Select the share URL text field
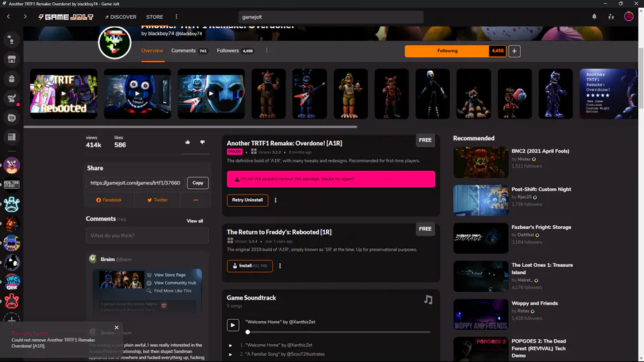Viewport: 644px width, 362px height. coord(135,183)
